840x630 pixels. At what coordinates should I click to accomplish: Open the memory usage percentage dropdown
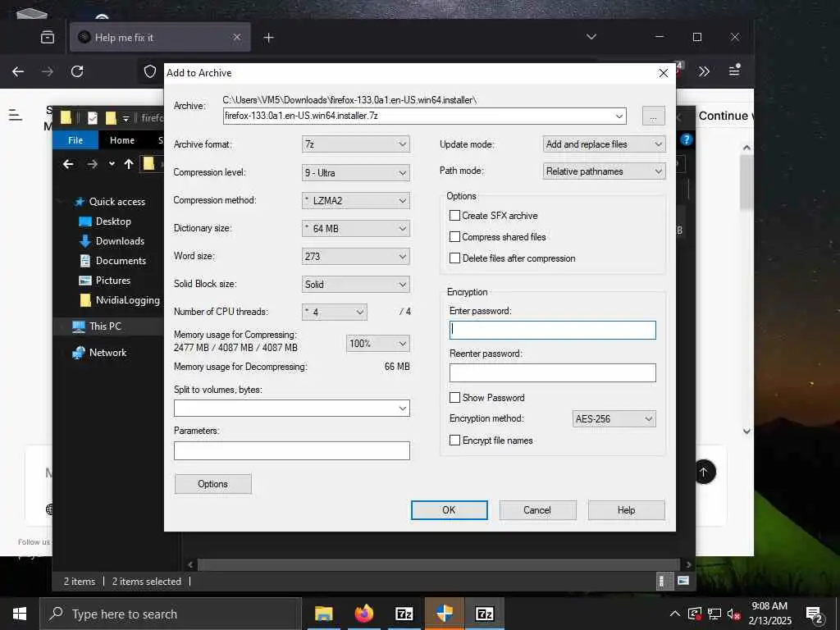[x=377, y=344]
